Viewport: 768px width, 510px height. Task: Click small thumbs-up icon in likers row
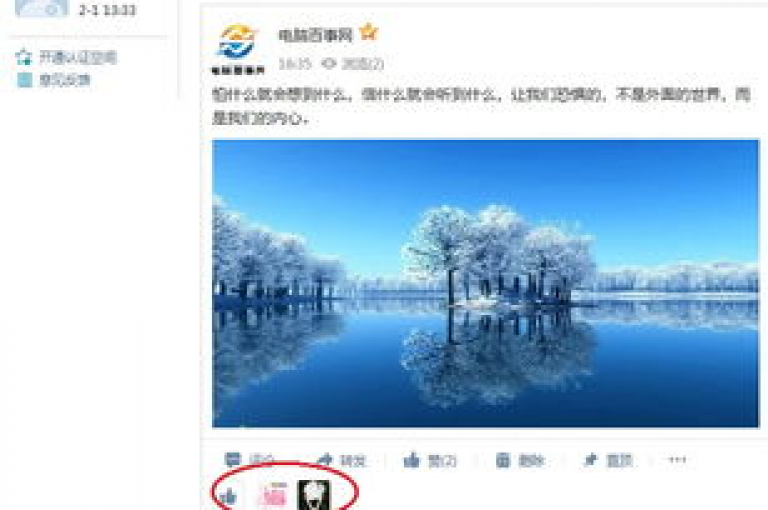(x=228, y=497)
